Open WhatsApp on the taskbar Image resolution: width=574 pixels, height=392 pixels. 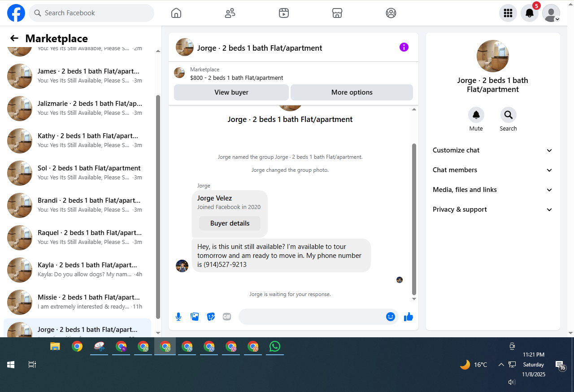point(275,346)
